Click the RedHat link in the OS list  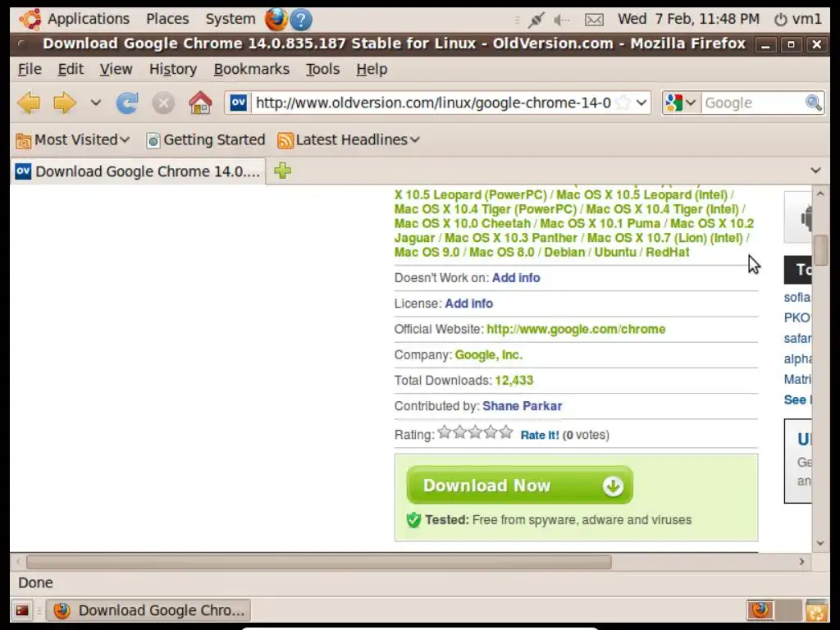668,253
